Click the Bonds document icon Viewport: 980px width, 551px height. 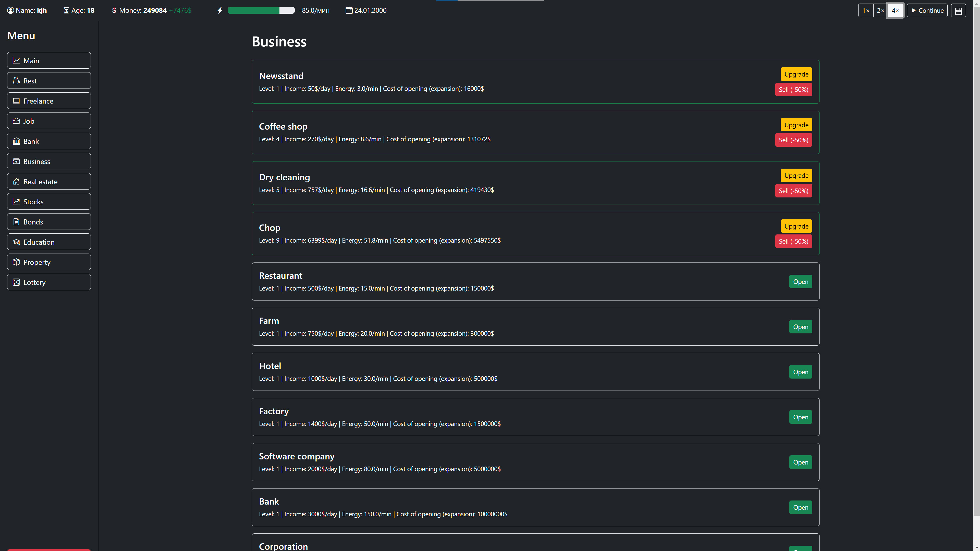point(16,222)
